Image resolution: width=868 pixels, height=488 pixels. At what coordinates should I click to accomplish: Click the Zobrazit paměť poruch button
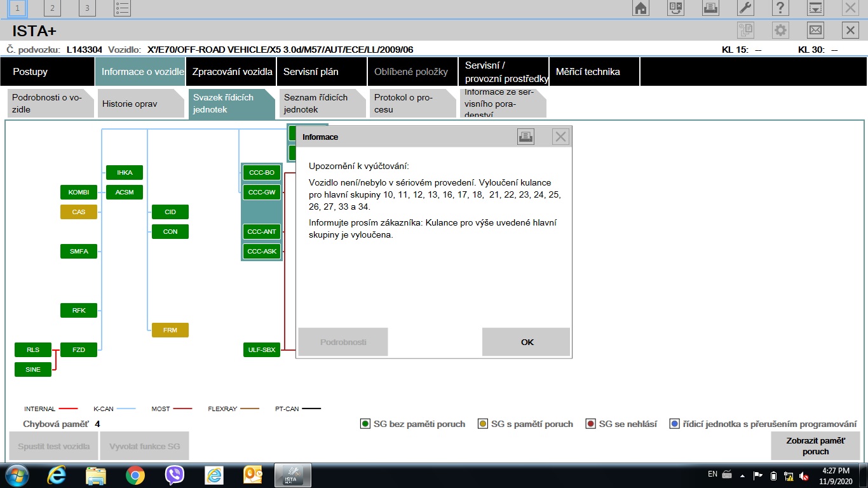click(x=815, y=446)
